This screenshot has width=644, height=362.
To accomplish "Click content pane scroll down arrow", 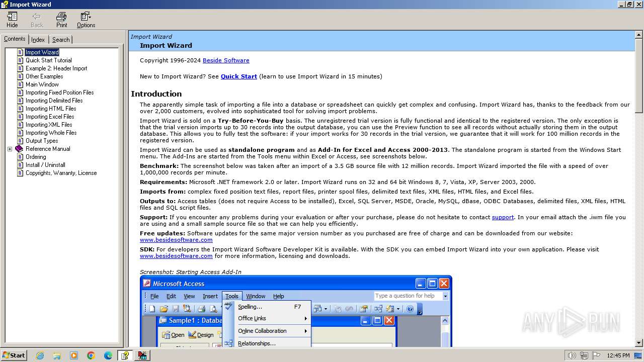I will click(x=639, y=343).
